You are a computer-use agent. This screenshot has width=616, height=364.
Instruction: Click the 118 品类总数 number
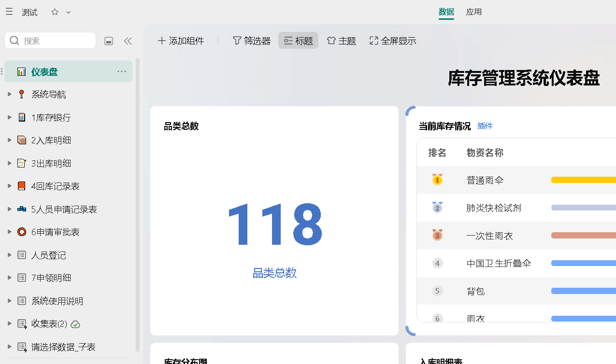coord(274,225)
